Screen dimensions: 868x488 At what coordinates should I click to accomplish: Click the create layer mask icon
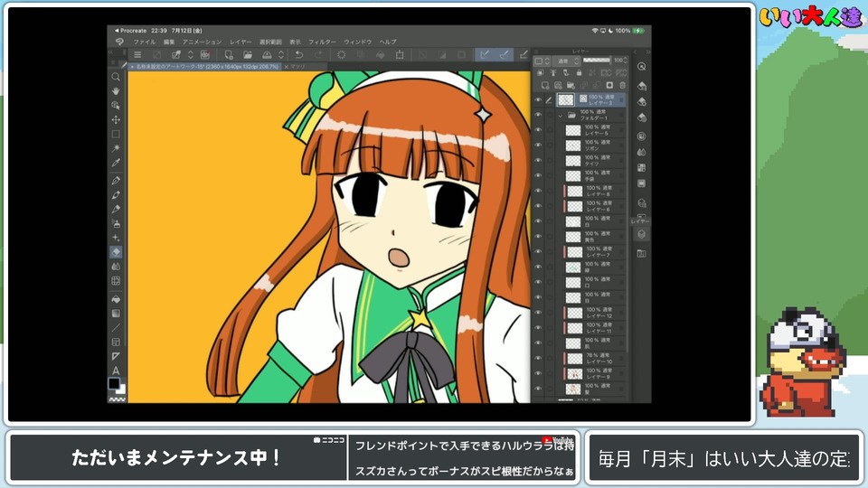click(609, 85)
